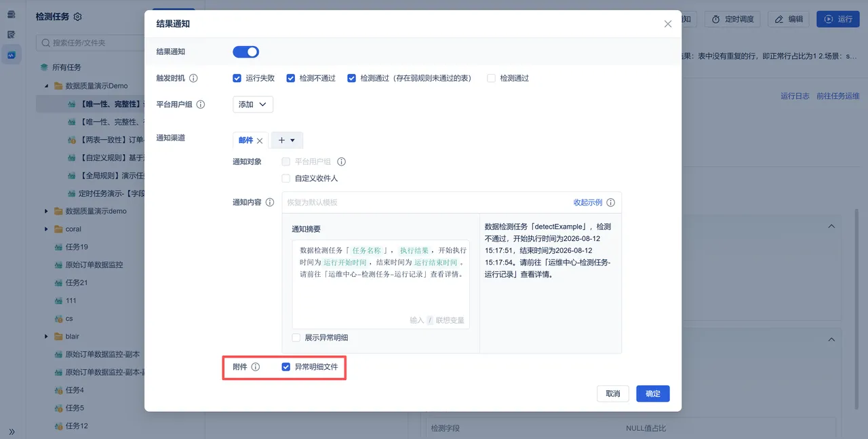Click the info icon next to 收起示例
This screenshot has height=439, width=868.
click(611, 203)
